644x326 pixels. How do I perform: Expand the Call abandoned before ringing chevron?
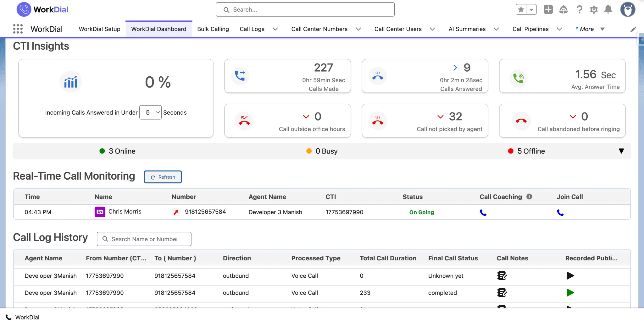click(x=573, y=117)
